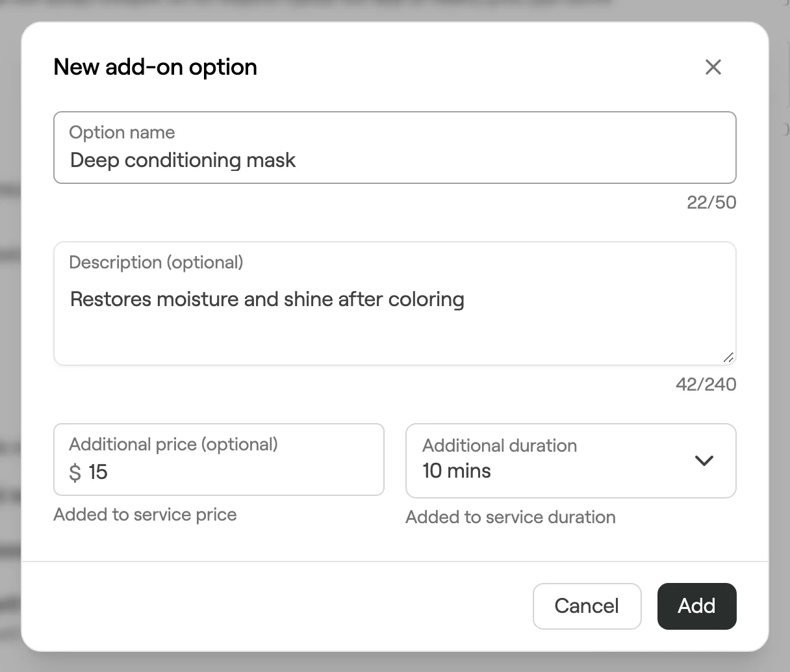Edit the Additional price field
This screenshot has width=790, height=672.
pyautogui.click(x=219, y=459)
